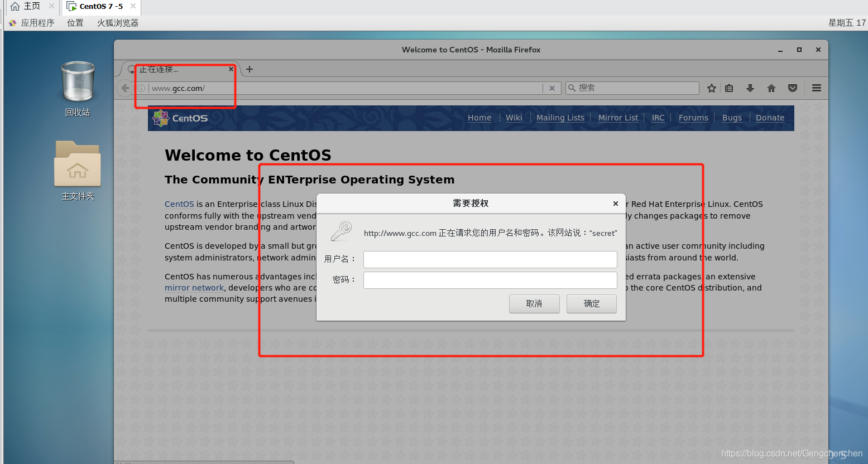Close the CentOS 7 -5 VM tab
The image size is (868, 464).
click(x=133, y=6)
